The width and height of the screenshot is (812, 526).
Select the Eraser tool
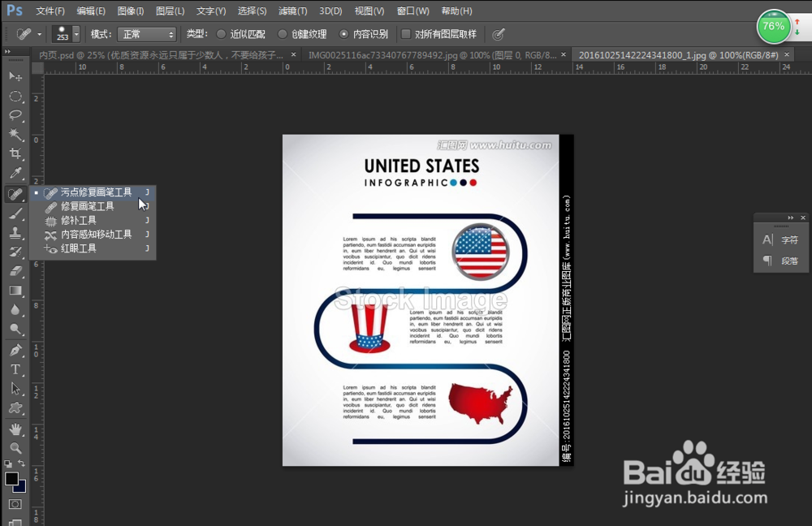pos(15,271)
